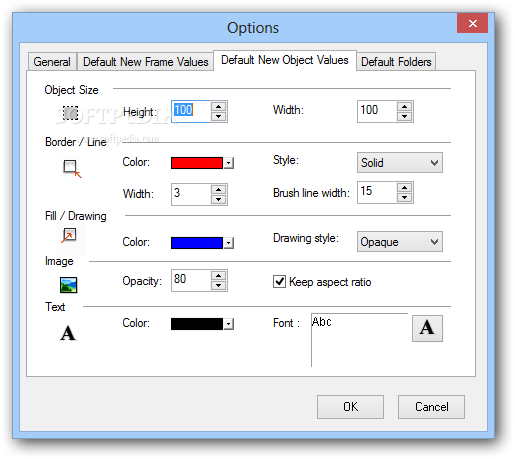Screen dimensions: 515x459
Task: Increase Object Width with up arrow
Action: [405, 107]
